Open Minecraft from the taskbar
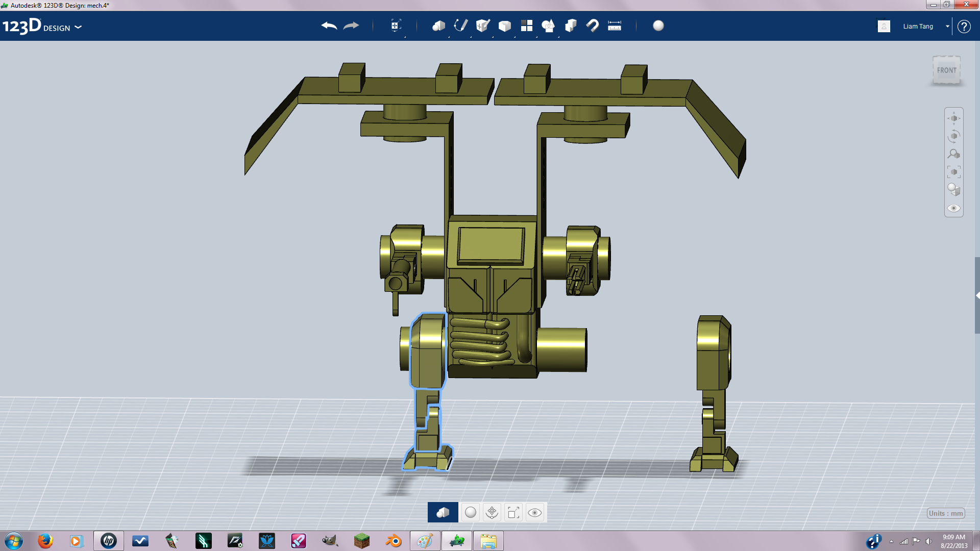This screenshot has height=551, width=980. (x=362, y=541)
